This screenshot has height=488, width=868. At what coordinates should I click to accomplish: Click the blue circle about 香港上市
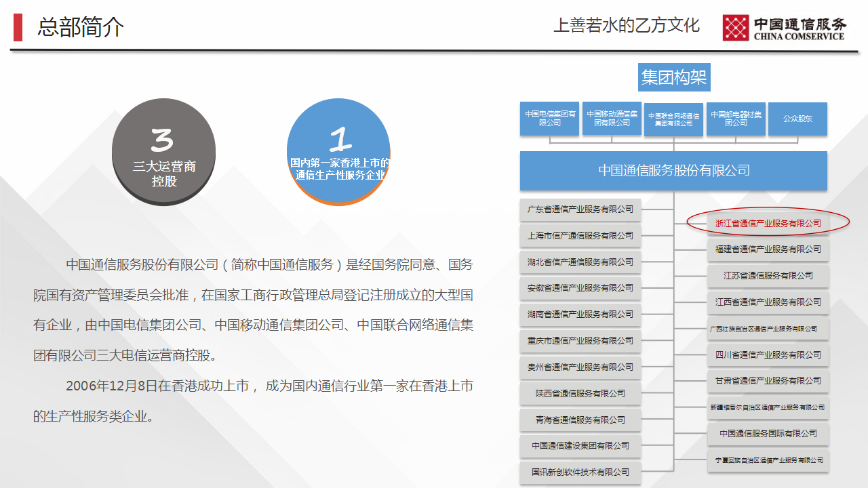(x=339, y=152)
